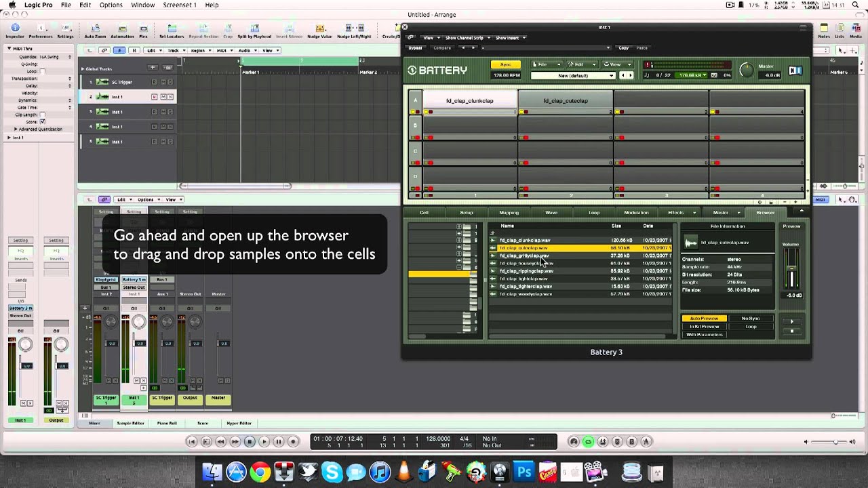This screenshot has width=868, height=488.
Task: Toggle Bypass on the plug-in header
Action: click(415, 48)
